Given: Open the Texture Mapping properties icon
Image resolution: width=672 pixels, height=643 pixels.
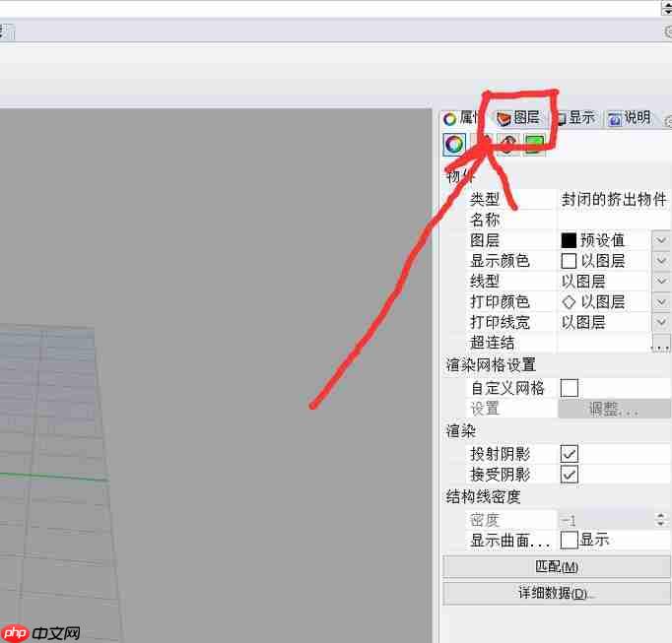Looking at the screenshot, I should coord(508,144).
